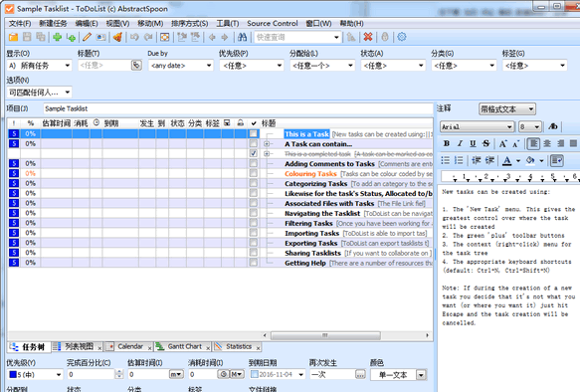Image resolution: width=580 pixels, height=392 pixels.
Task: Open the font color 'A' picker arrow
Action: pyautogui.click(x=518, y=160)
